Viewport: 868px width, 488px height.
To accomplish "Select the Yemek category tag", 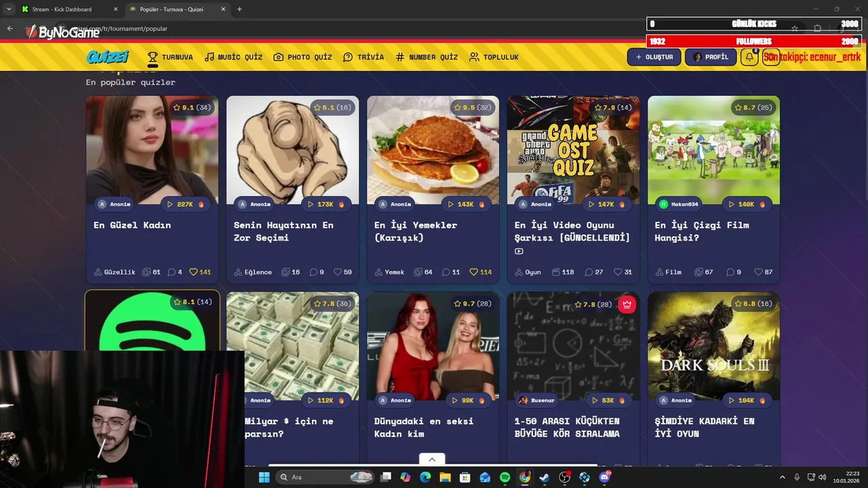I will tap(389, 272).
